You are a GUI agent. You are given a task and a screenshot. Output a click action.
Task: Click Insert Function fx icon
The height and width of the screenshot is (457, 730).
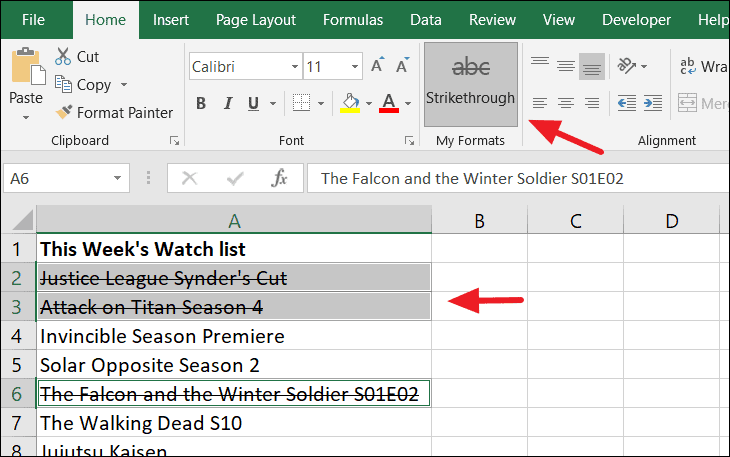point(279,178)
